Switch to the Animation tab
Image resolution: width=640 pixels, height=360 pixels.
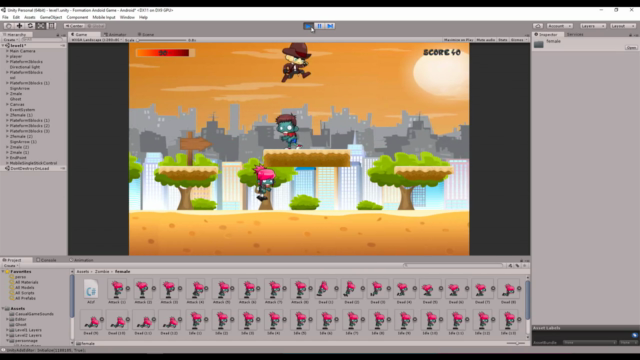point(81,260)
